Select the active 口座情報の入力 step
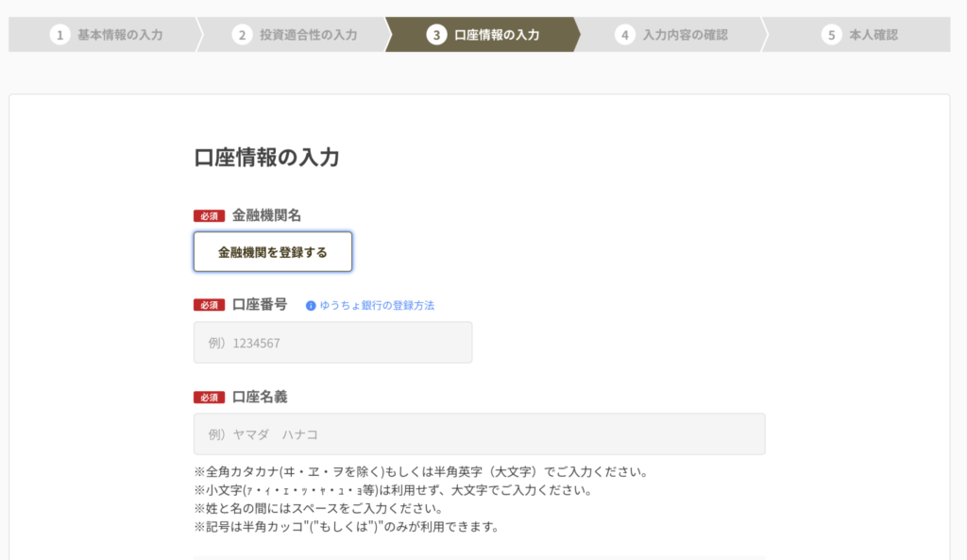 click(497, 35)
